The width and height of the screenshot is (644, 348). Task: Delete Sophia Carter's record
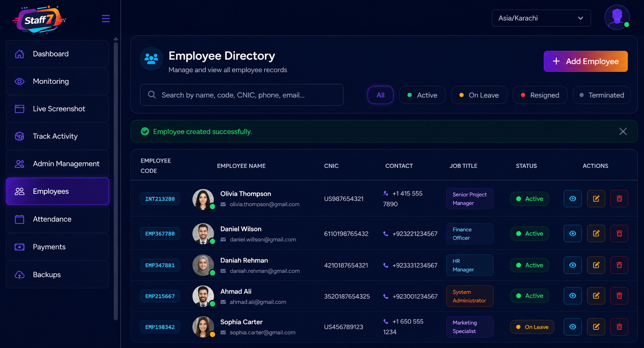point(619,327)
